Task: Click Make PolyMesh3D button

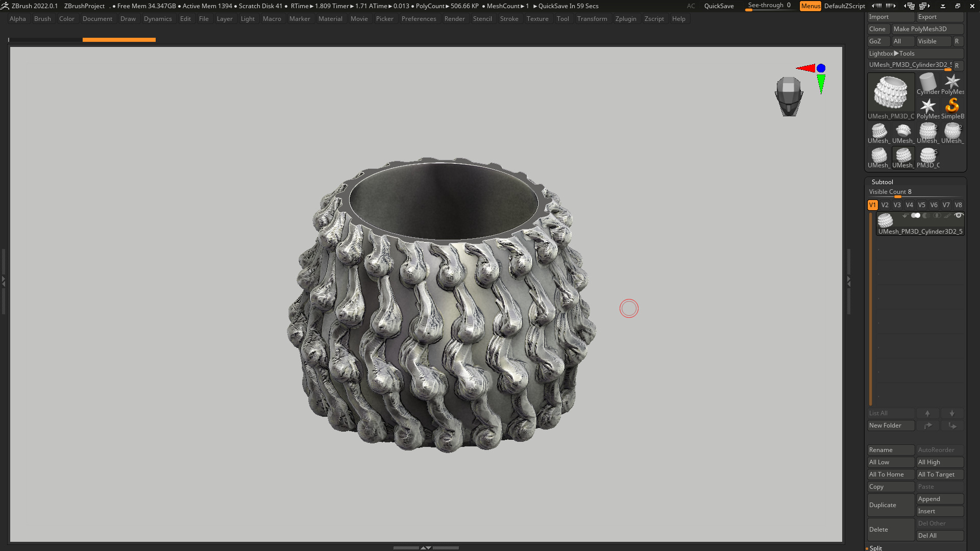Action: coord(927,29)
